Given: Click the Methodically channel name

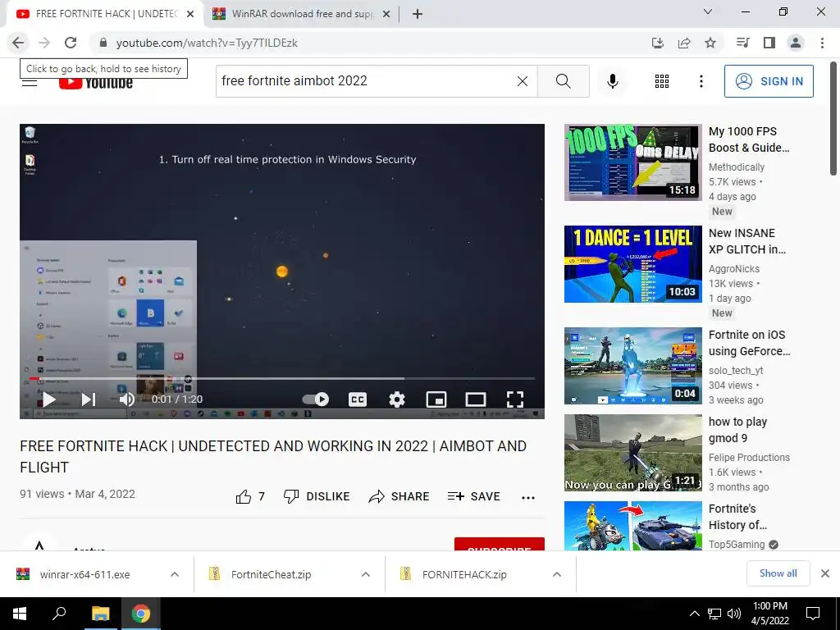Looking at the screenshot, I should pyautogui.click(x=737, y=167).
